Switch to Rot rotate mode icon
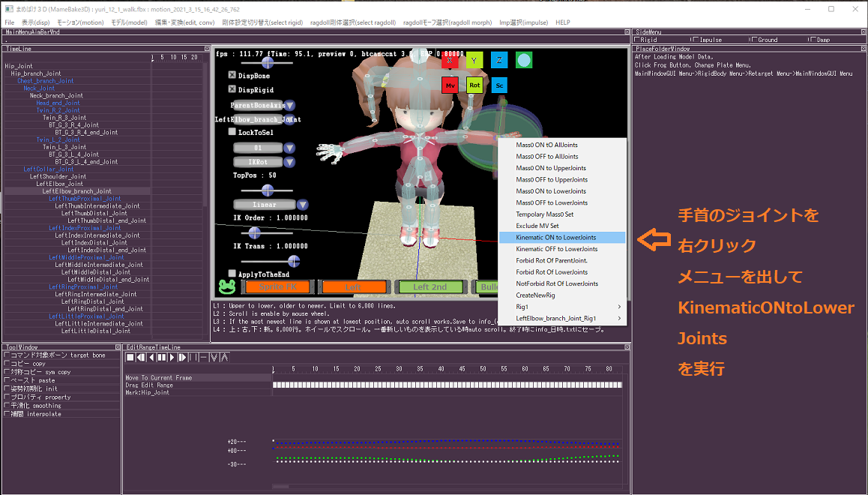 (x=474, y=85)
